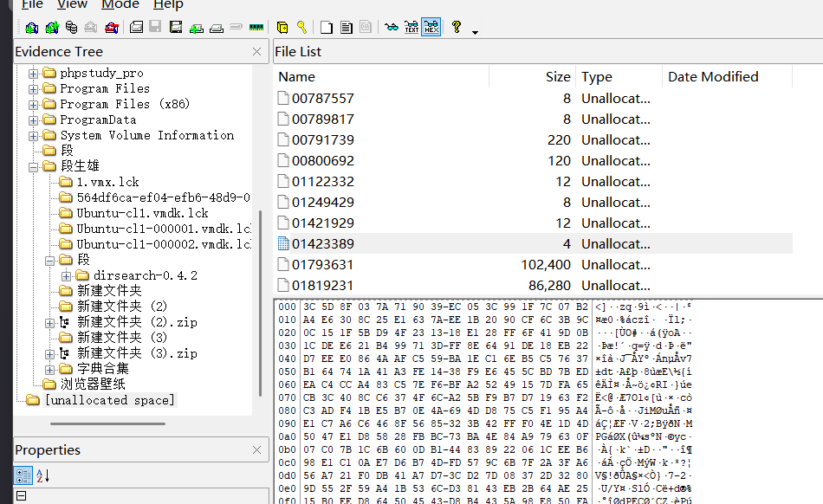Select file 01122332 in File List

click(x=533, y=182)
